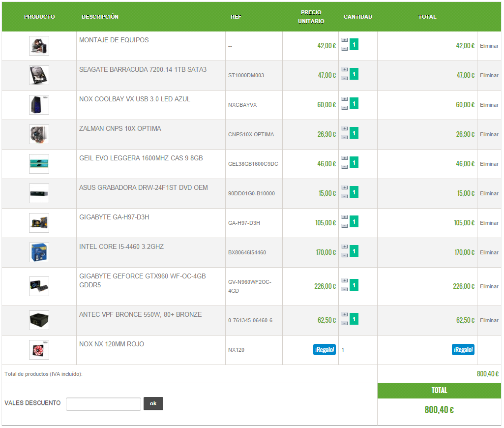Click Eliminar for INTEL CORE I5-4460

tap(489, 253)
